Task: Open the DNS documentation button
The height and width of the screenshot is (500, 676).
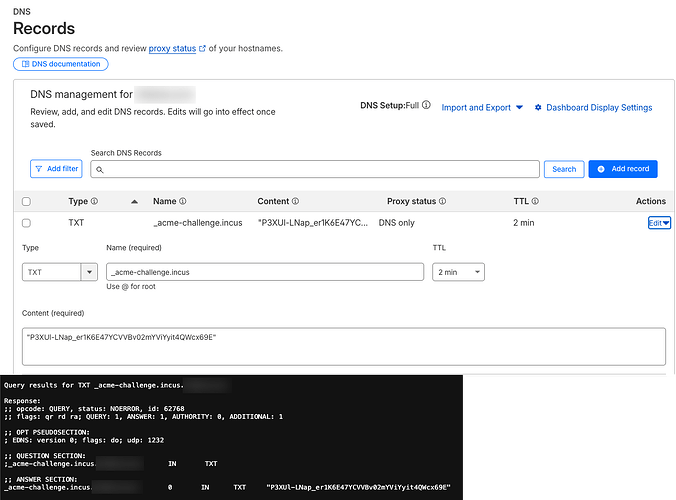Action: 60,64
